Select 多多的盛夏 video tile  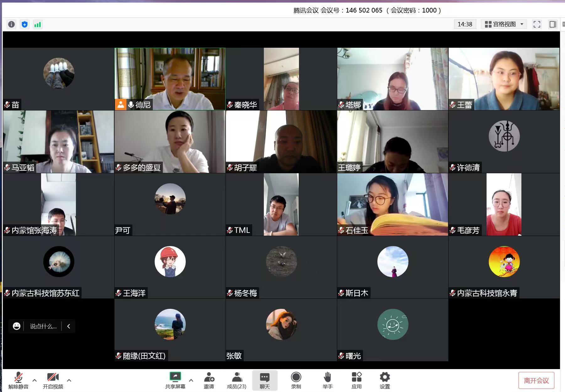(x=170, y=142)
